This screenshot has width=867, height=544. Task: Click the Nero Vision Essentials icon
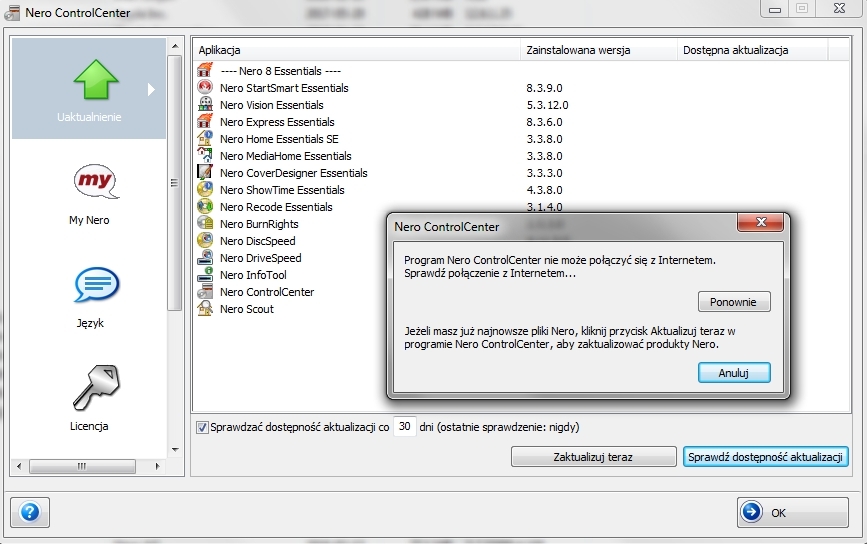coord(205,104)
